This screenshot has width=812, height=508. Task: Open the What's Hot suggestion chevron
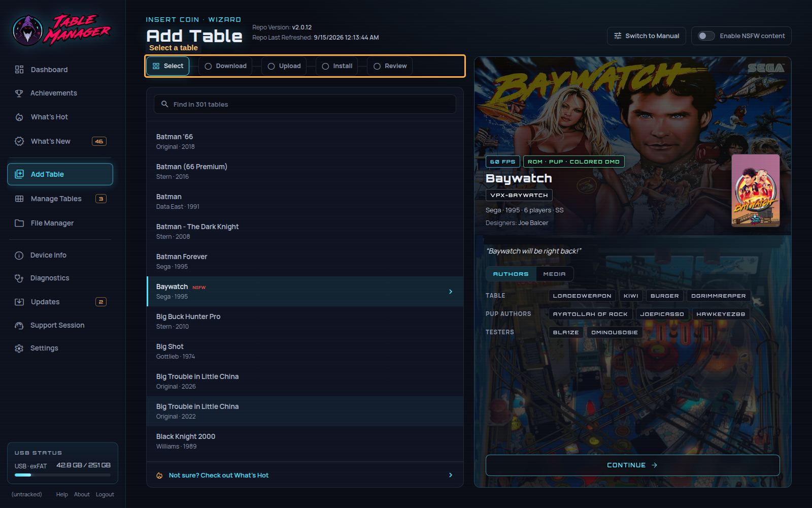pyautogui.click(x=451, y=475)
